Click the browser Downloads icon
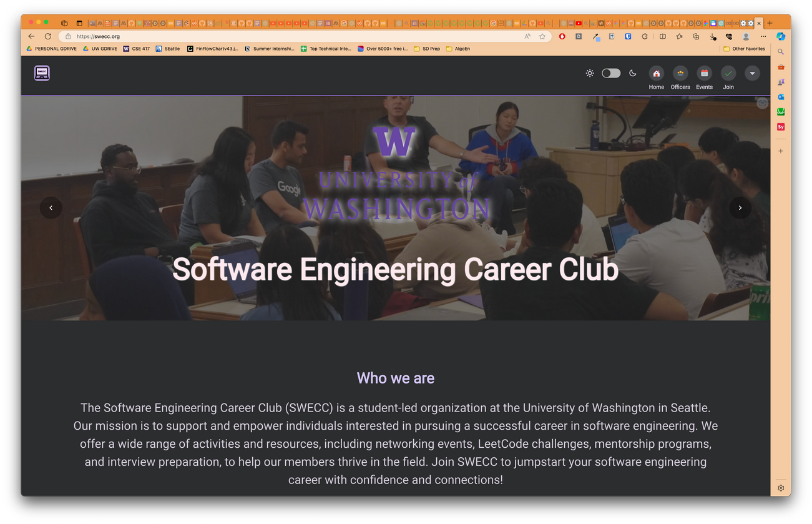 [x=713, y=37]
